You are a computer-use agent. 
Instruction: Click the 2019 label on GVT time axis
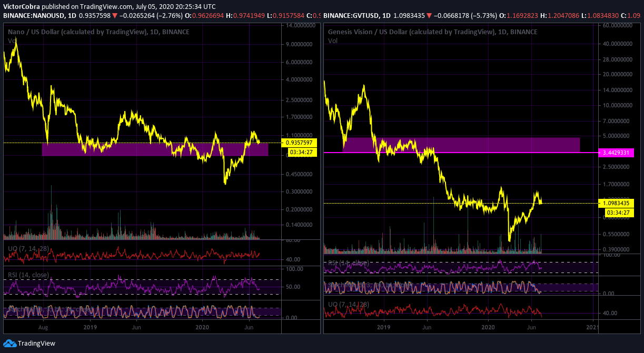[x=384, y=327]
